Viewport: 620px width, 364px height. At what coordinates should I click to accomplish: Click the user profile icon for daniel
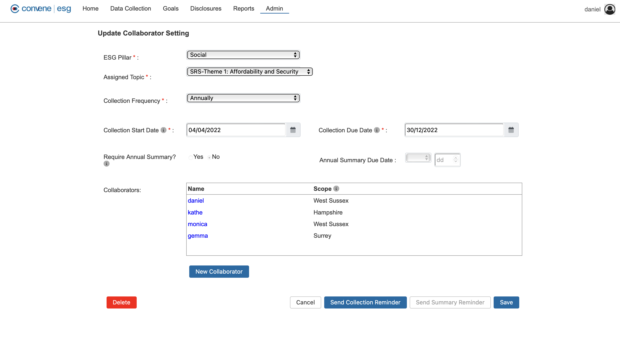(610, 9)
